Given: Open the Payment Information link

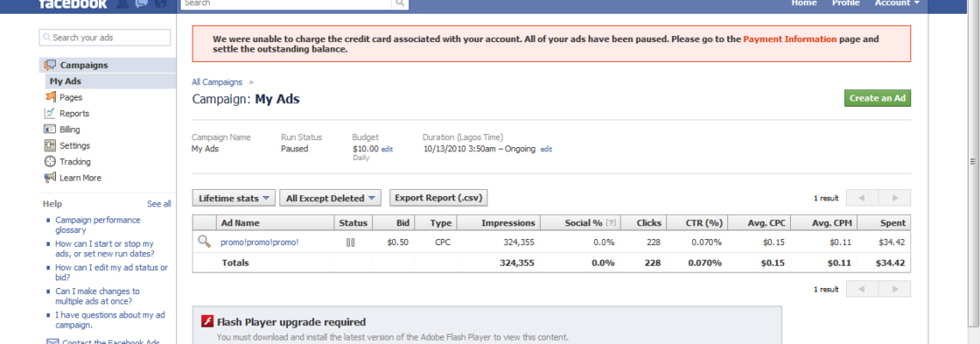Looking at the screenshot, I should click(789, 39).
